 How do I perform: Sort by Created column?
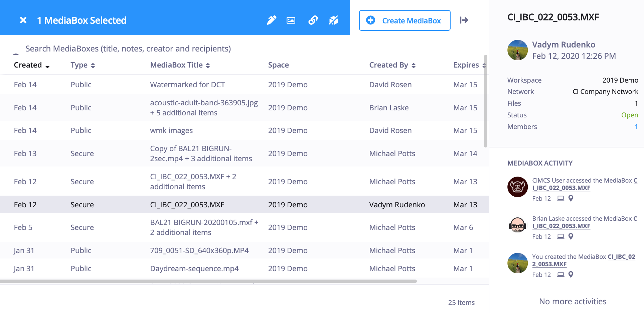point(32,65)
